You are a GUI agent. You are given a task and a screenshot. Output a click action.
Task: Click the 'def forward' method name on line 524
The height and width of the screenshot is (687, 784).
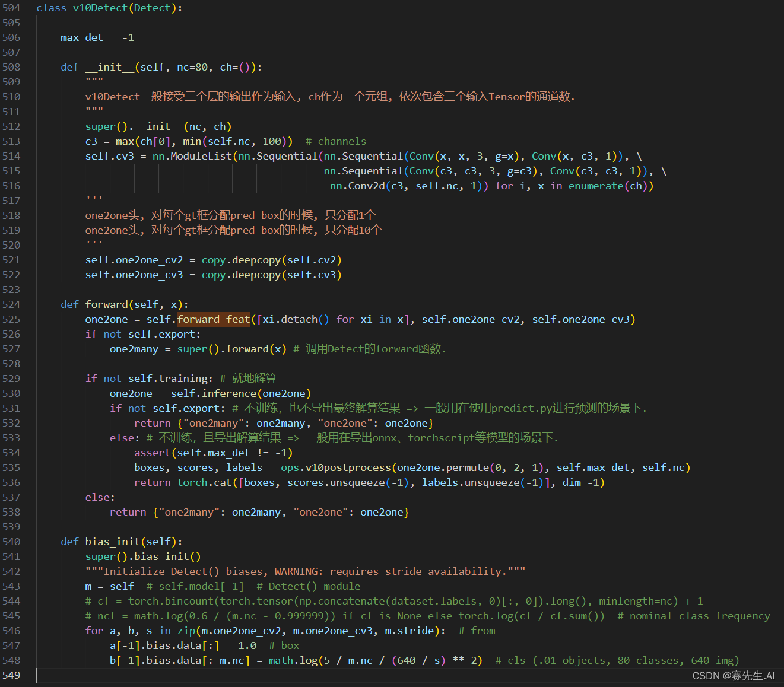coord(106,304)
